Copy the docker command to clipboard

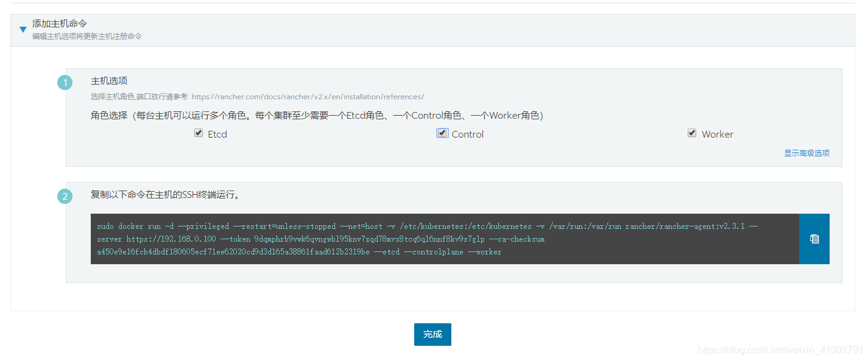[x=814, y=239]
